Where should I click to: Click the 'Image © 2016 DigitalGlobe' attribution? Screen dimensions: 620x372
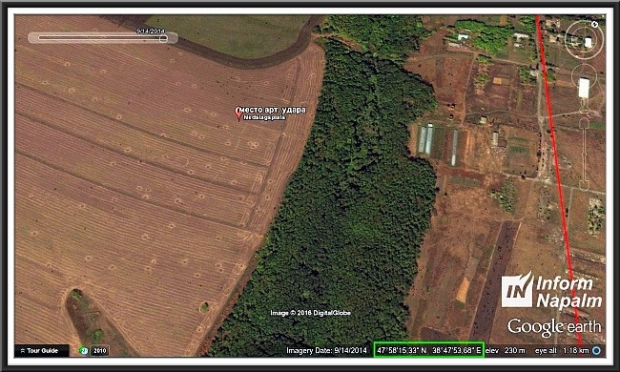tap(310, 313)
